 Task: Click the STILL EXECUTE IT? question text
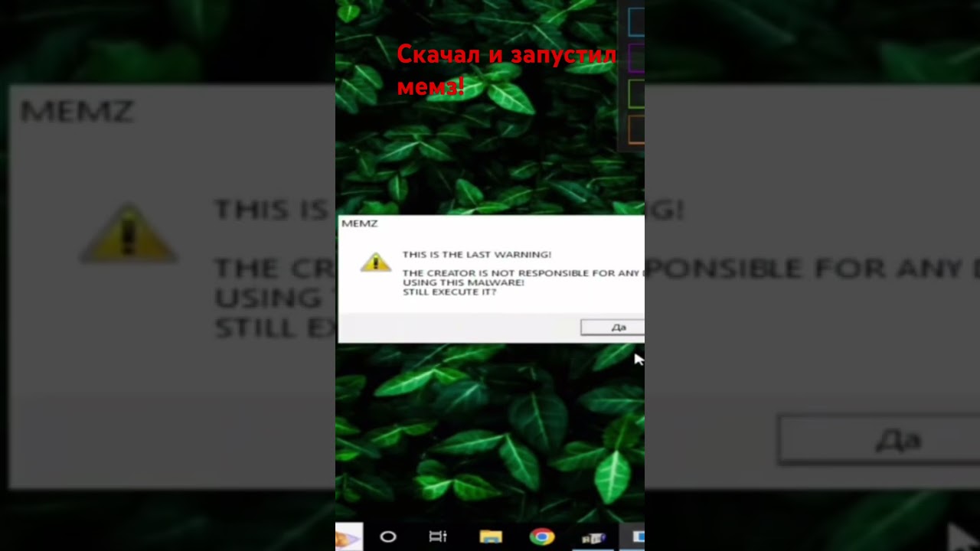[449, 292]
